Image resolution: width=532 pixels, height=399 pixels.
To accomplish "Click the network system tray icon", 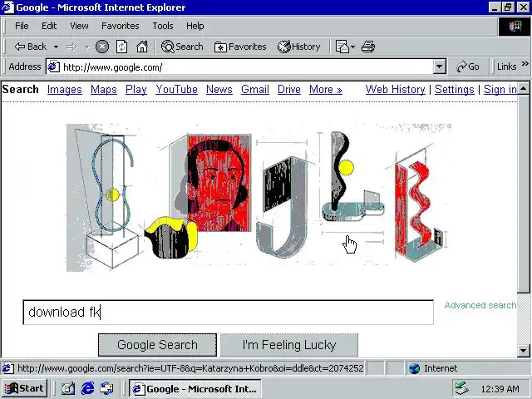I will 462,389.
